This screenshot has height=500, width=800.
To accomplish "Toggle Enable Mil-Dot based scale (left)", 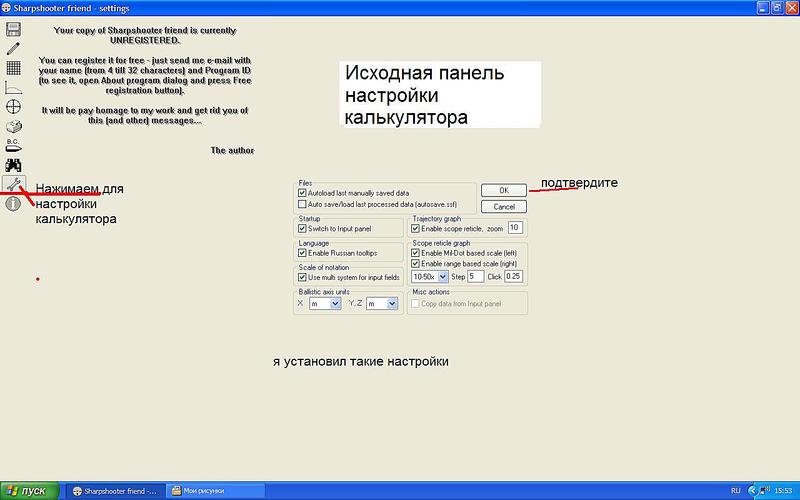I will 415,253.
